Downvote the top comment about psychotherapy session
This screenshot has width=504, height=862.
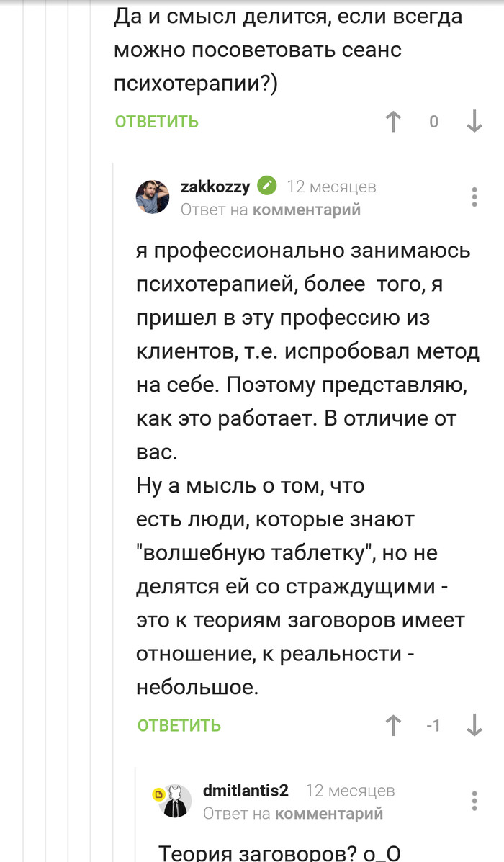coord(474,122)
